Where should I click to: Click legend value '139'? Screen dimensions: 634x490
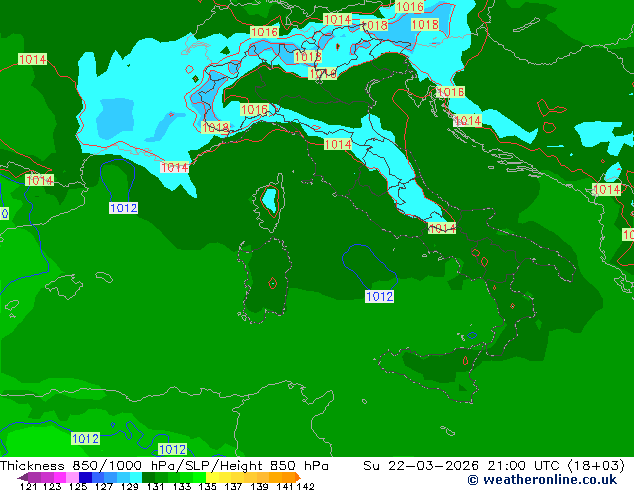coord(259,486)
